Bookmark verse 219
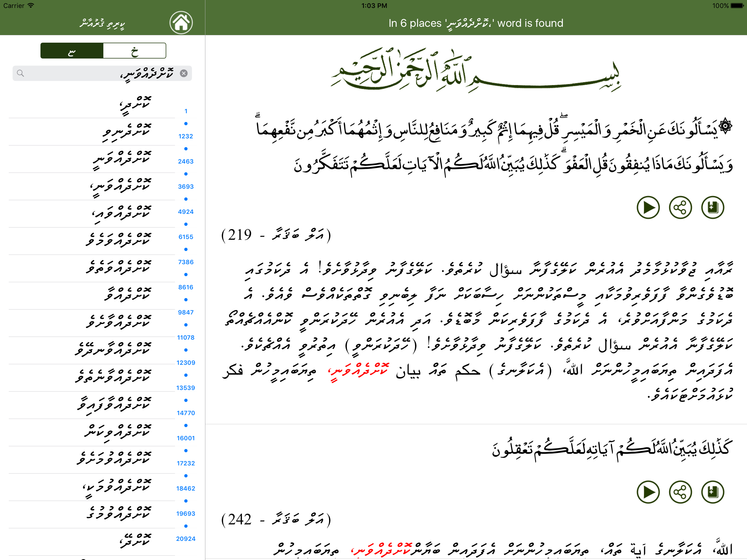Screen dimensions: 747x560 click(x=713, y=207)
